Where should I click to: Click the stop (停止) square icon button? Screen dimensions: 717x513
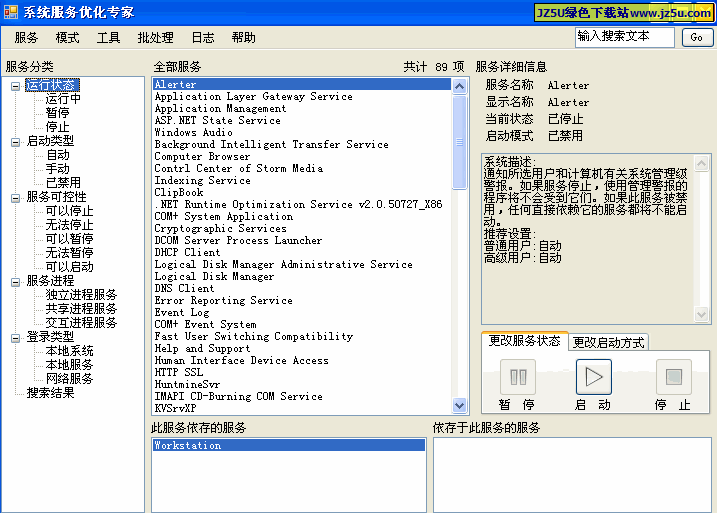pos(674,377)
